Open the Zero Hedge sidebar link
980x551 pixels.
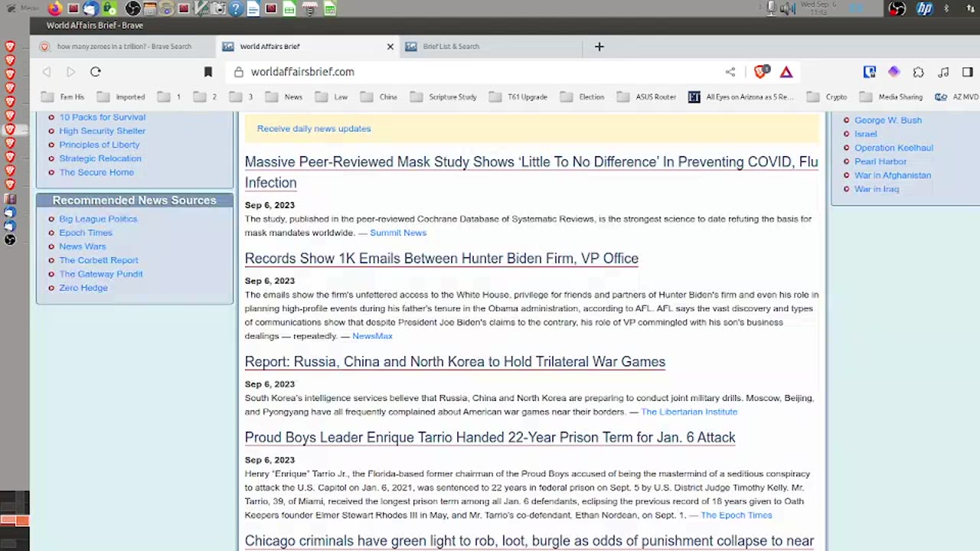pyautogui.click(x=83, y=288)
